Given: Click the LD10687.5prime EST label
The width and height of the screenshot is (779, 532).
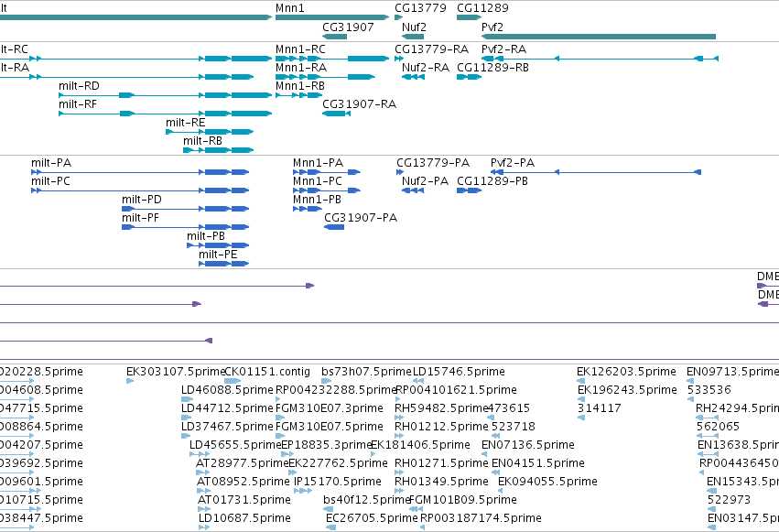Looking at the screenshot, I should click(244, 518).
